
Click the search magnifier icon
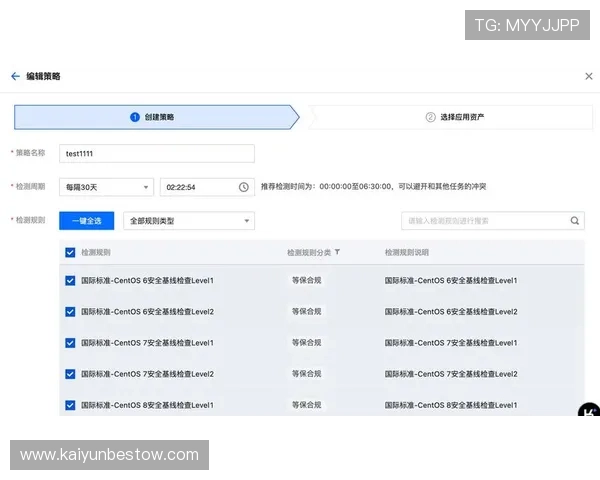click(575, 221)
